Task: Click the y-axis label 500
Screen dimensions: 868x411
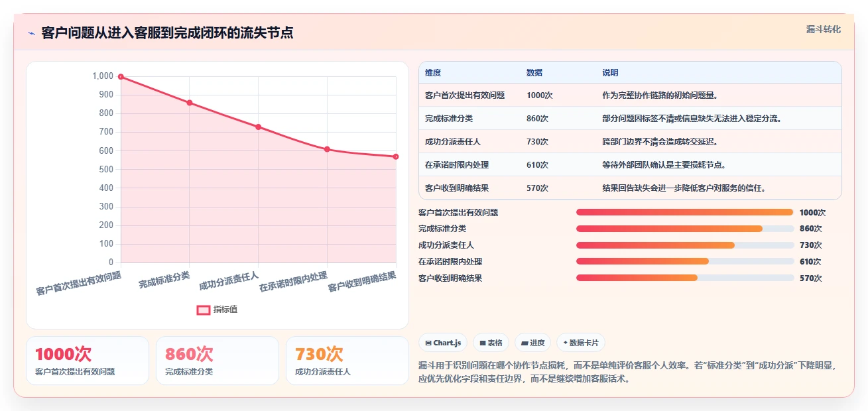Action: coord(106,170)
